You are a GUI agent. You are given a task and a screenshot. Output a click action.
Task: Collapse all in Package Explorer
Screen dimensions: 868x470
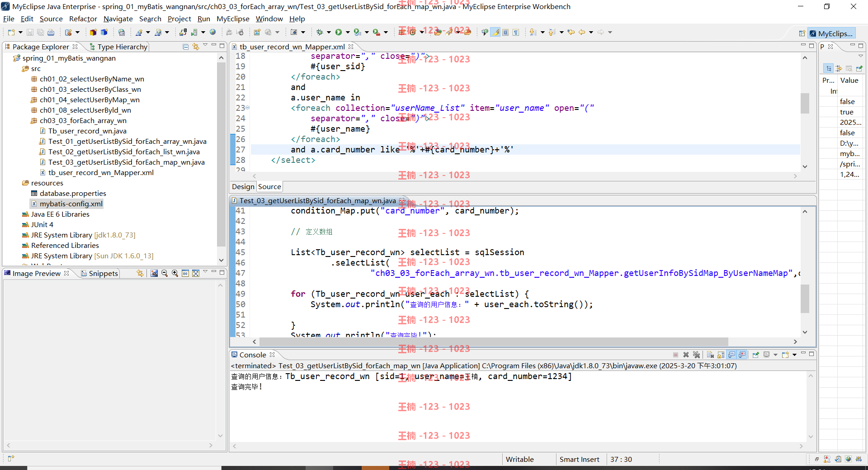tap(185, 47)
